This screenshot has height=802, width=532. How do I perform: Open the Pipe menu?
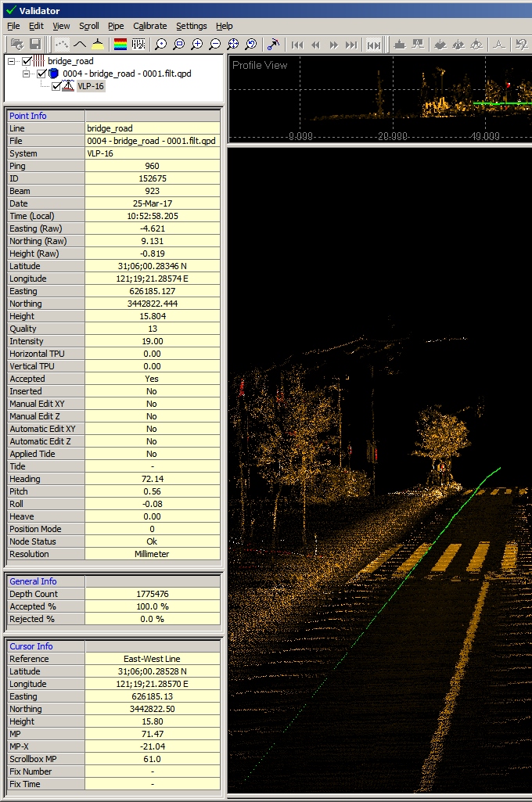click(116, 26)
